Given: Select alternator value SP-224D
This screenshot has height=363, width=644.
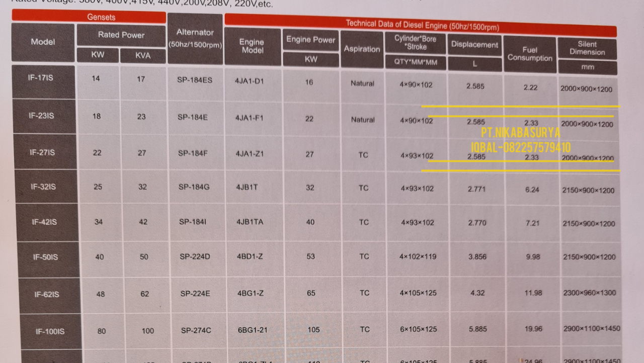Looking at the screenshot, I should coord(195,257).
